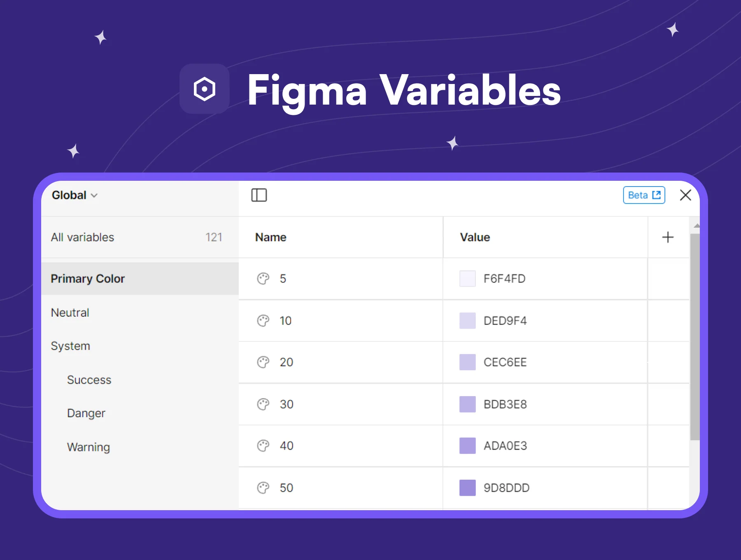Viewport: 741px width, 560px height.
Task: Click the vertical scrollbar thumb
Action: 695,337
